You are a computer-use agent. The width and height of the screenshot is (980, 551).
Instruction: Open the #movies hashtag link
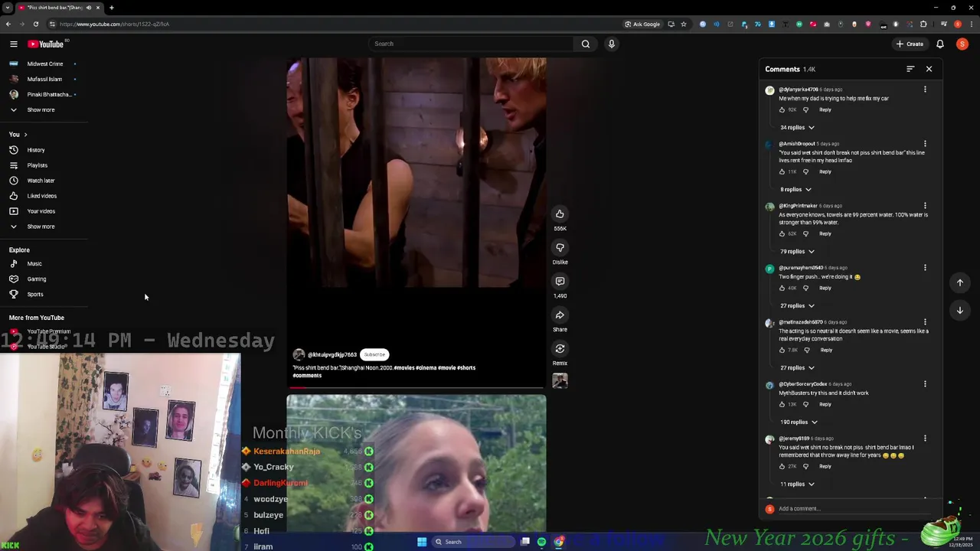(403, 368)
